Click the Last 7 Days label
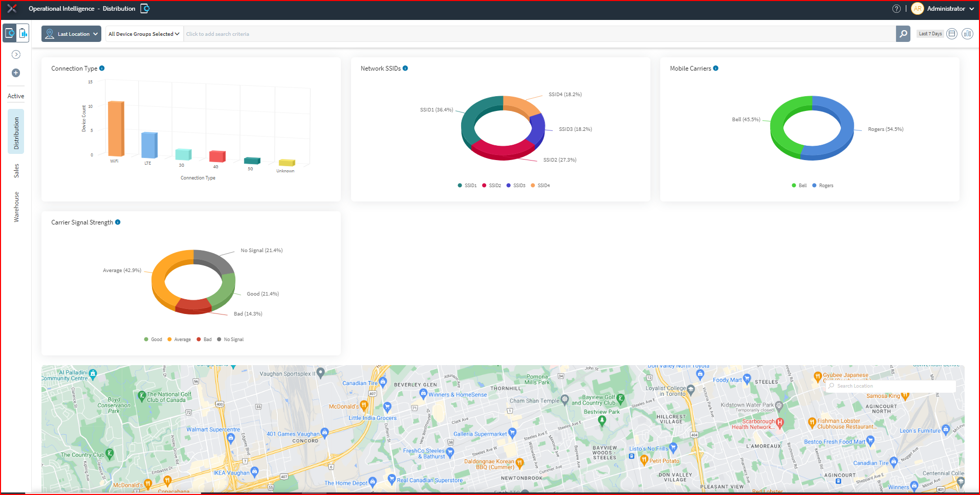This screenshot has width=980, height=495. coord(930,34)
